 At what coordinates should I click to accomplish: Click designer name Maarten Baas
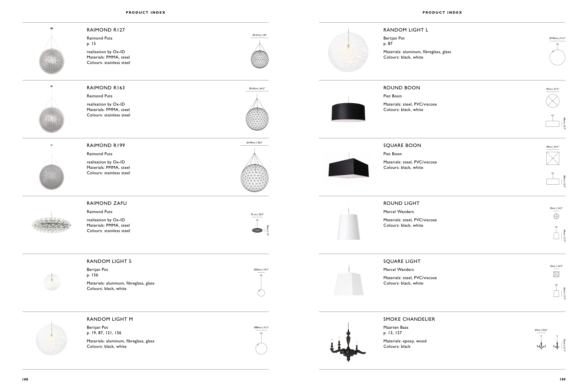[396, 328]
